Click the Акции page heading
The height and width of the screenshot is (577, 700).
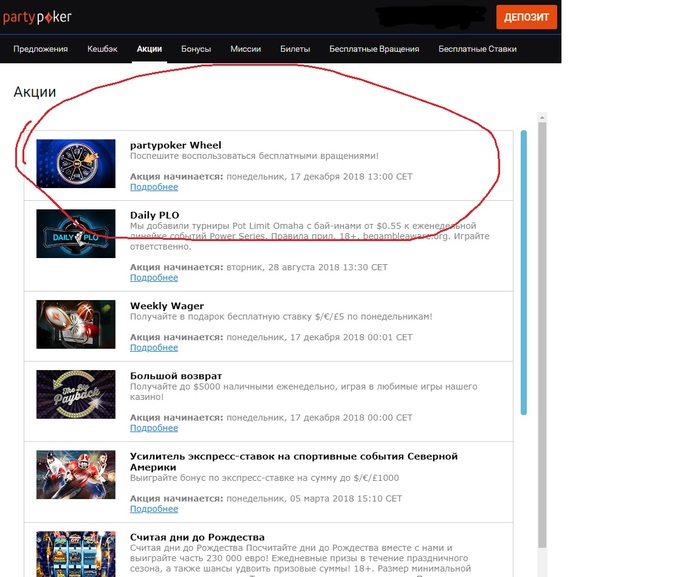(x=35, y=92)
